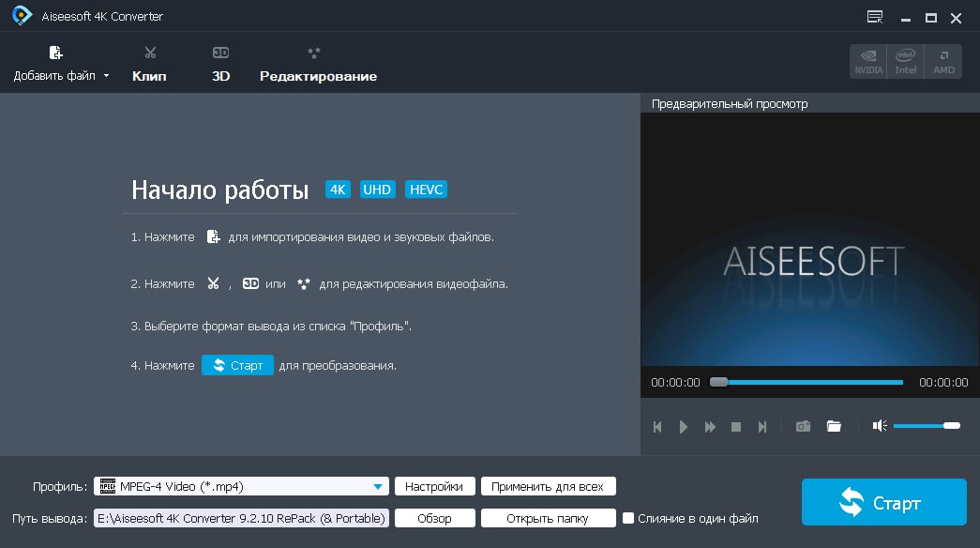Click the fast forward preview button
This screenshot has height=548, width=980.
click(x=710, y=427)
